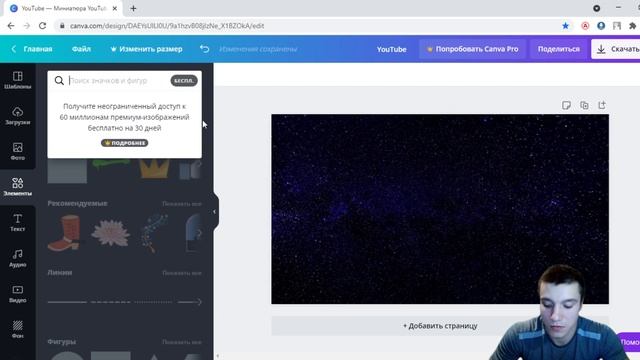Image resolution: width=640 pixels, height=360 pixels.
Task: Click the search magnifier icon
Action: click(x=59, y=80)
